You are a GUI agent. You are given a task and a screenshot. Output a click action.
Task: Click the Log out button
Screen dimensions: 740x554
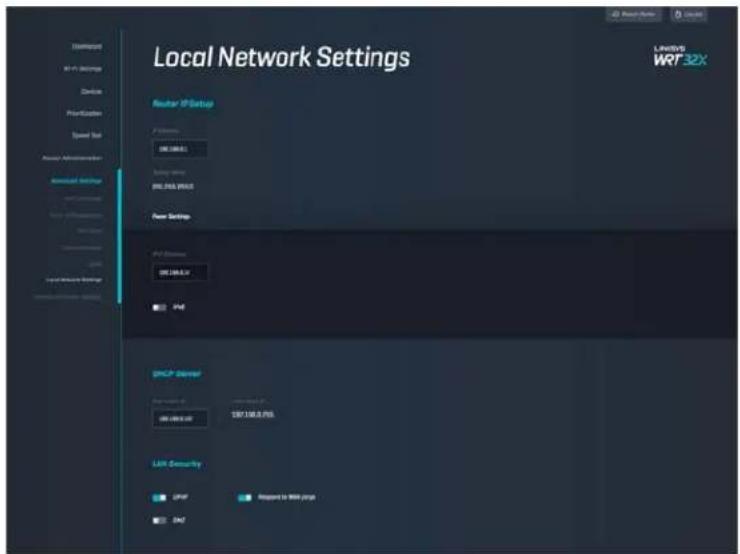point(689,15)
